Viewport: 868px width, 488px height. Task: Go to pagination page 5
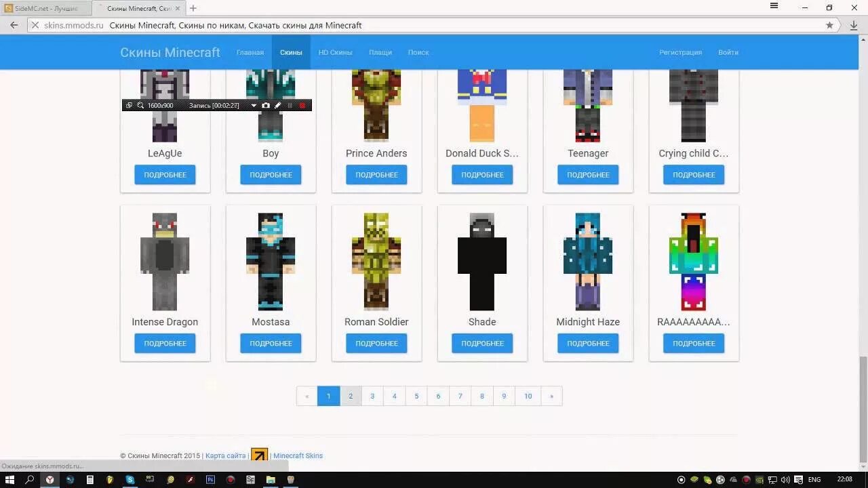click(416, 396)
